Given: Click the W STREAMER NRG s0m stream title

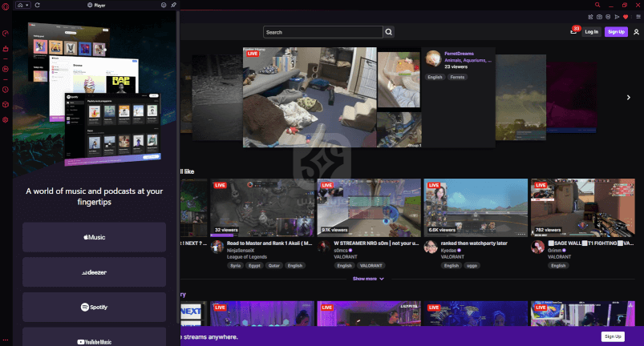Looking at the screenshot, I should (376, 243).
